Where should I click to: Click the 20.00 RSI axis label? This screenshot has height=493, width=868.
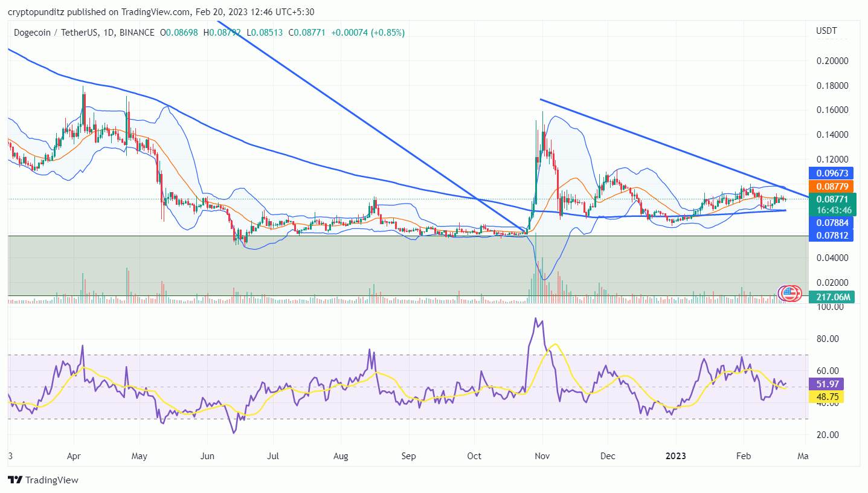(828, 435)
